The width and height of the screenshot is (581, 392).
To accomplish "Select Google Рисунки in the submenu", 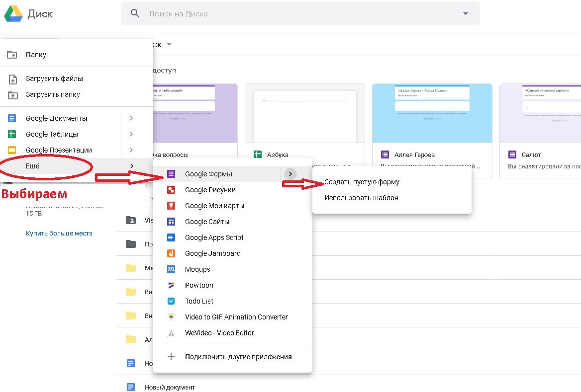I will (x=233, y=190).
